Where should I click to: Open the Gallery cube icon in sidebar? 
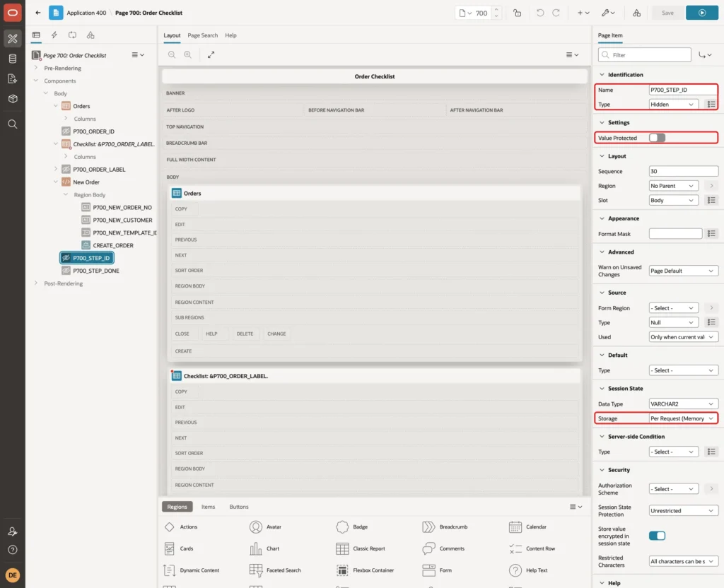point(13,98)
